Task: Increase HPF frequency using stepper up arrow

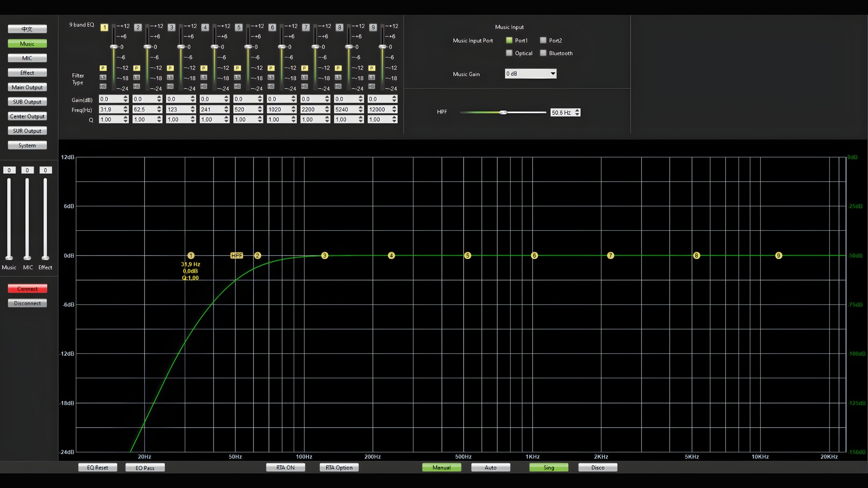Action: click(x=577, y=111)
